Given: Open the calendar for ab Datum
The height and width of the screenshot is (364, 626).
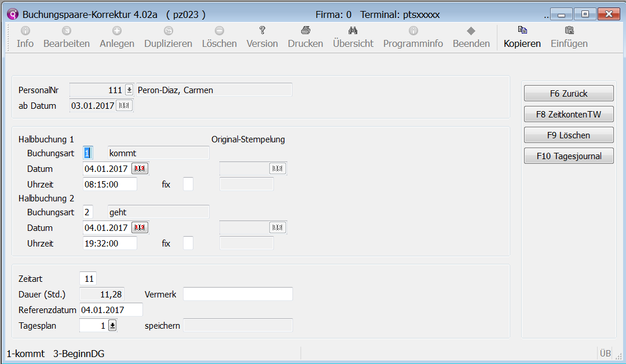Looking at the screenshot, I should [125, 105].
